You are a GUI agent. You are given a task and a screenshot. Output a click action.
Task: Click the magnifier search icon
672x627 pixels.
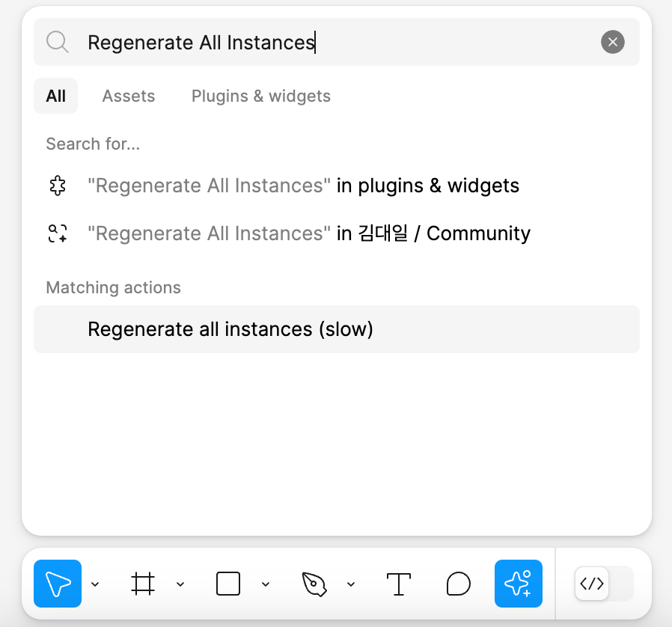tap(58, 42)
